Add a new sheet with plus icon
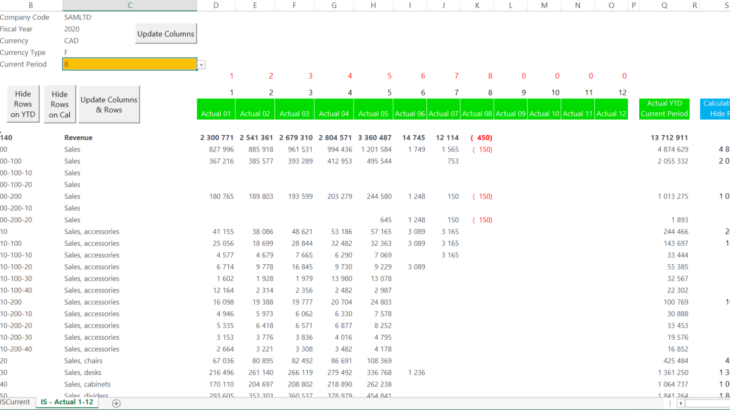730x410 pixels. 116,403
